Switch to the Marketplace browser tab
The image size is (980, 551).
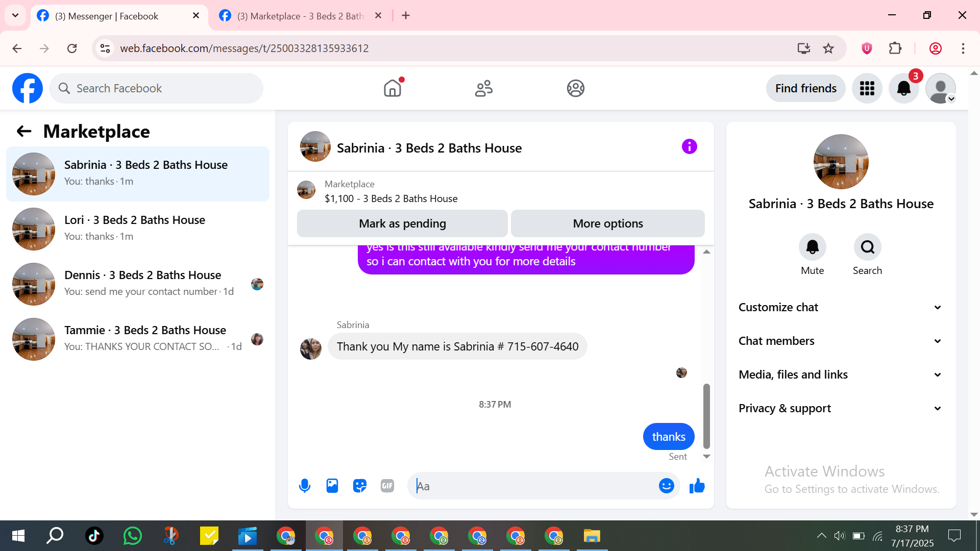tap(300, 16)
